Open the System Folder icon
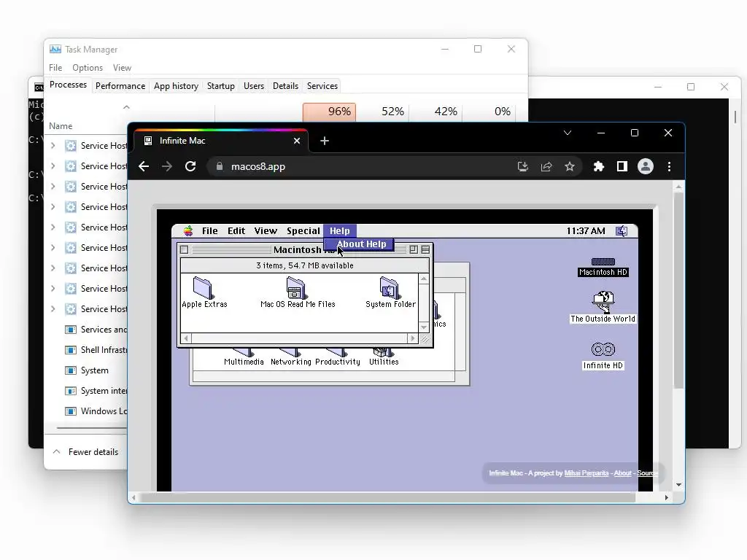This screenshot has width=747, height=560. point(390,293)
